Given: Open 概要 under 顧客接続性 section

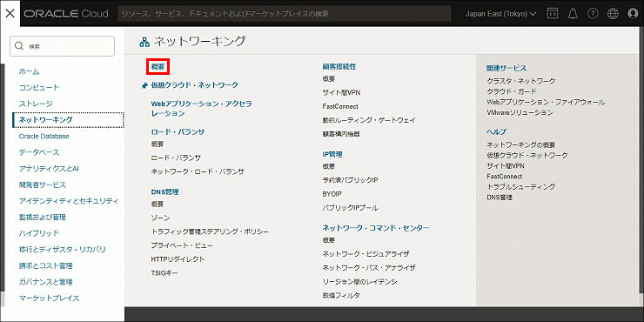Looking at the screenshot, I should pyautogui.click(x=329, y=79).
